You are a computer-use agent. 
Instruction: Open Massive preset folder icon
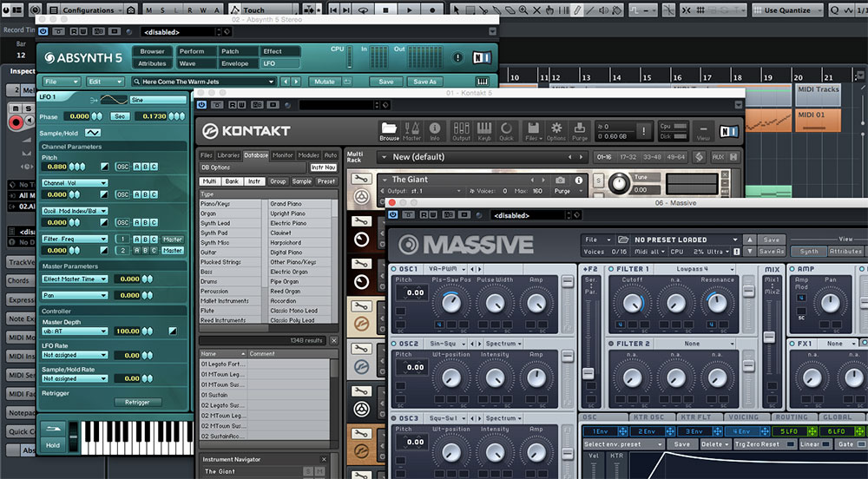623,239
